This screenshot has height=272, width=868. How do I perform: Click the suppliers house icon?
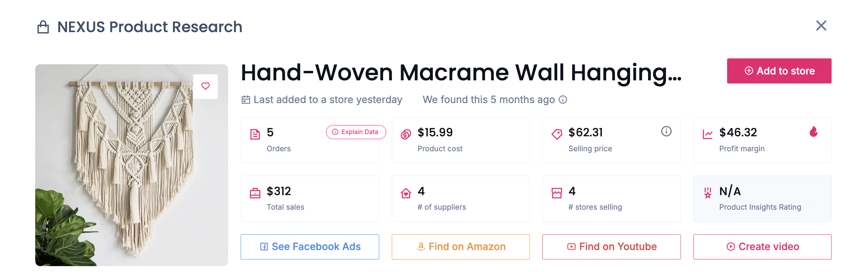pos(406,193)
